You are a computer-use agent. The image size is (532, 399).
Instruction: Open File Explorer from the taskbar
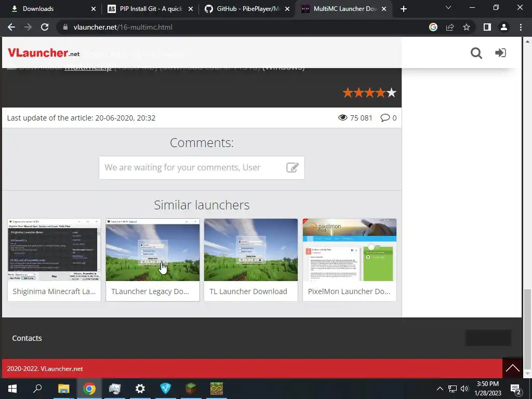[63, 389]
